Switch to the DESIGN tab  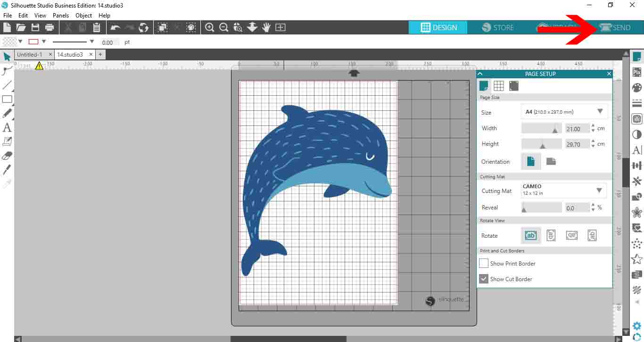tap(438, 27)
